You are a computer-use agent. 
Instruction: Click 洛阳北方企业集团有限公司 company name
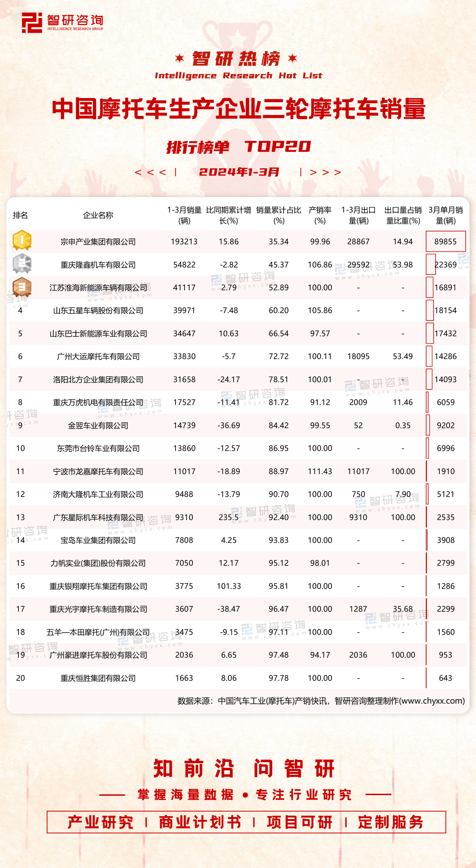(x=98, y=380)
